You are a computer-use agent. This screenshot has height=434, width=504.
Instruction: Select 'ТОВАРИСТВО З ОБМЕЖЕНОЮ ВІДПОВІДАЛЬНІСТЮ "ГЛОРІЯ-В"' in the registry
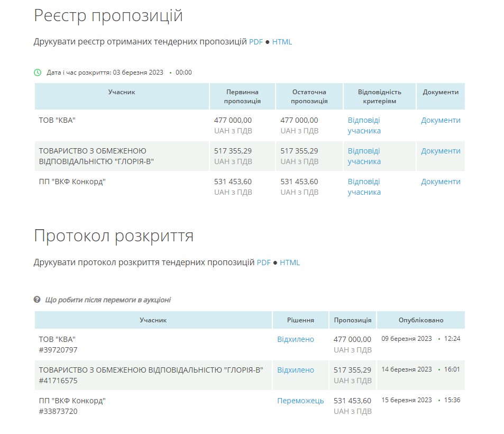tap(96, 156)
